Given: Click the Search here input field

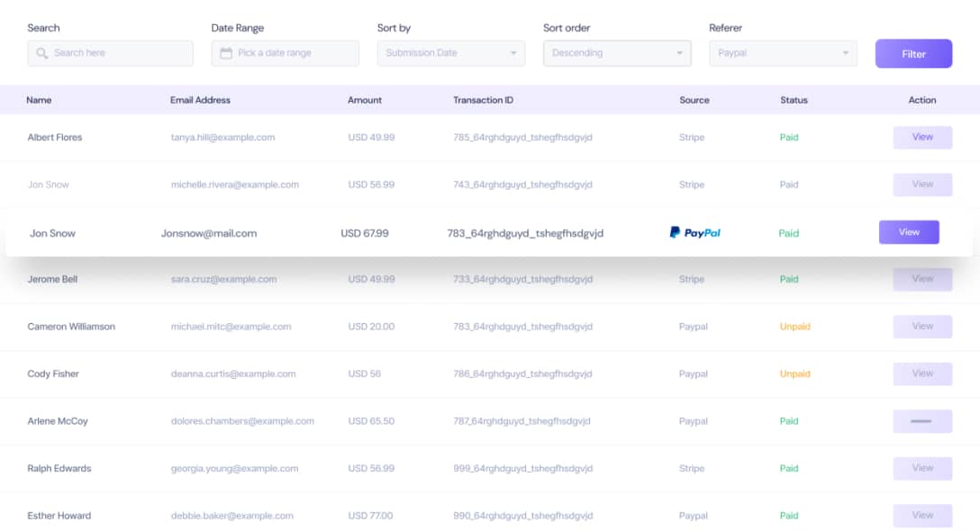Looking at the screenshot, I should [110, 53].
